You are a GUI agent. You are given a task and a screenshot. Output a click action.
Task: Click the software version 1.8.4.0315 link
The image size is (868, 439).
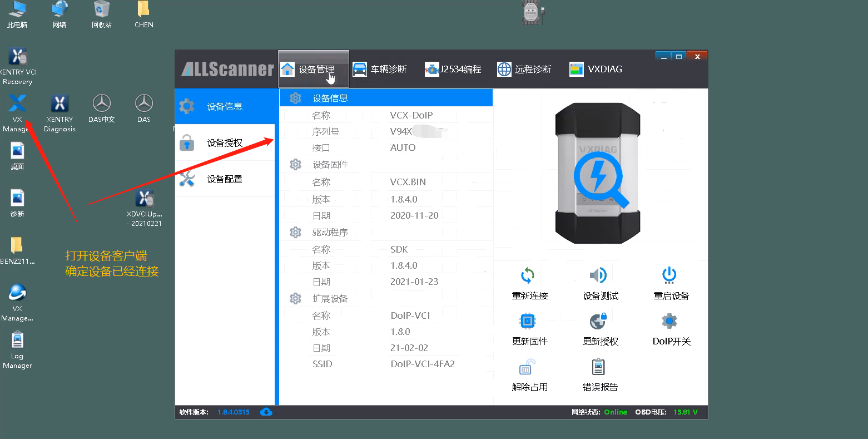tap(234, 412)
